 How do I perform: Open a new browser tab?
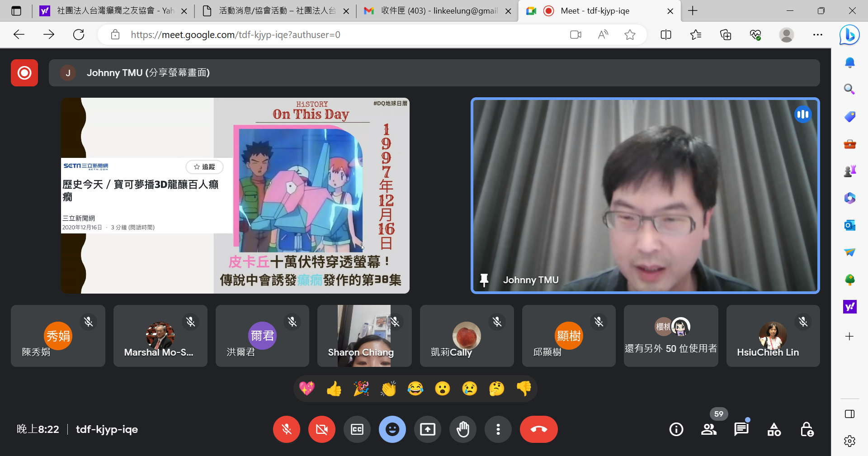[693, 11]
